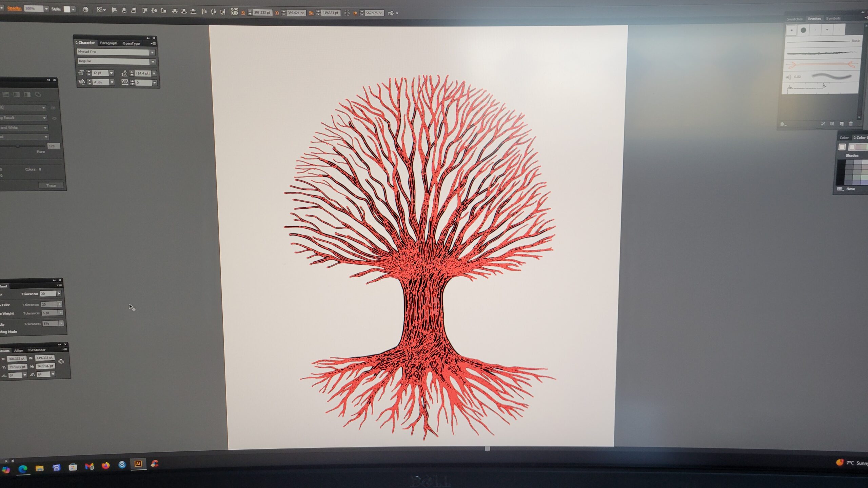868x488 pixels.
Task: Click the recolor artwork wheel icon
Action: (85, 10)
